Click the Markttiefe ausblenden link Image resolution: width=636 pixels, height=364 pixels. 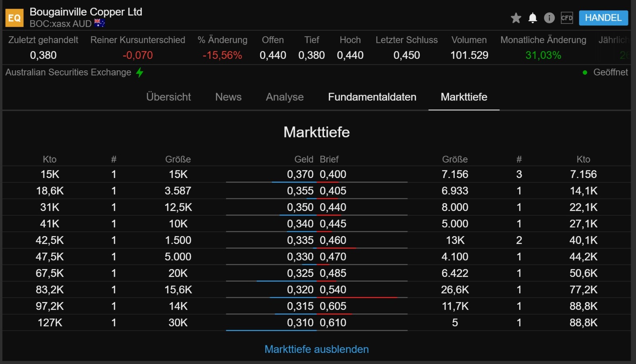tap(317, 349)
